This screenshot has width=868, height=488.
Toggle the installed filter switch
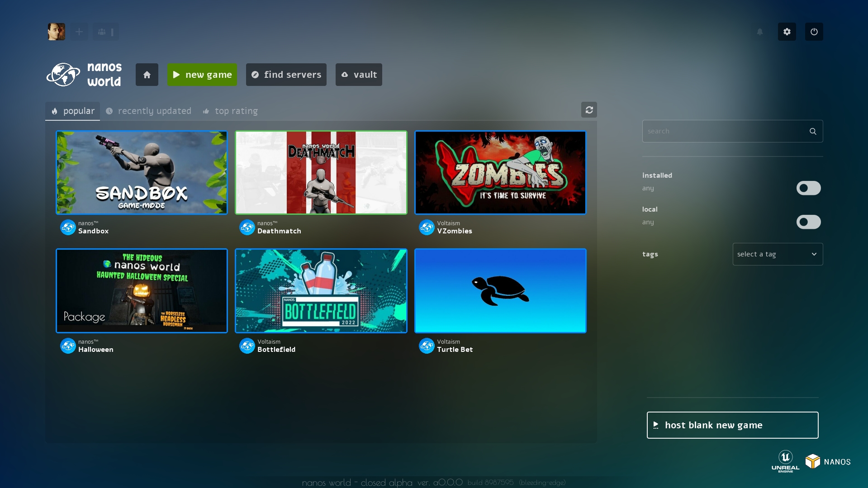point(808,188)
